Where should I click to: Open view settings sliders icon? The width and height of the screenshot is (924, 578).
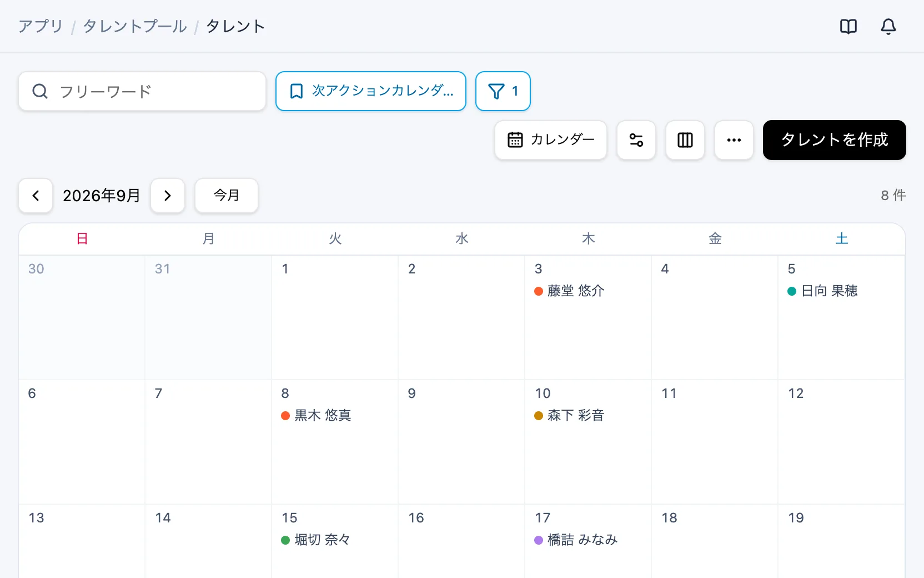(636, 140)
